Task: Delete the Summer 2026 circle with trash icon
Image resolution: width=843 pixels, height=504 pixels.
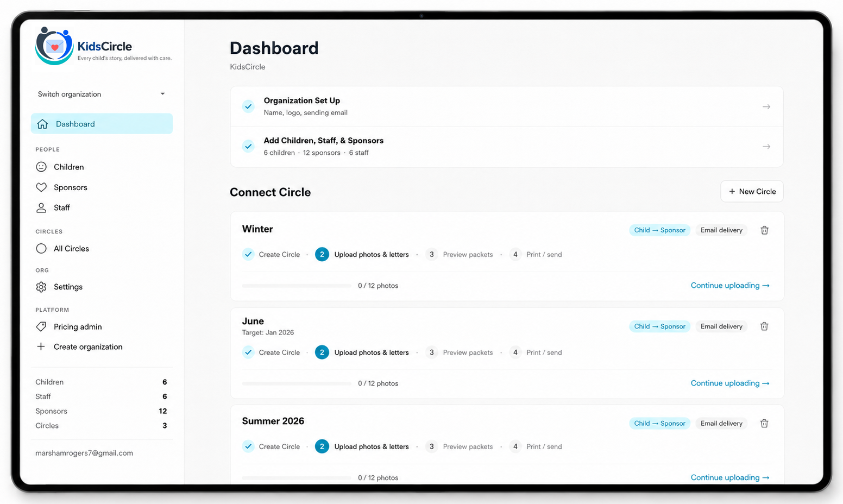Action: 764,424
